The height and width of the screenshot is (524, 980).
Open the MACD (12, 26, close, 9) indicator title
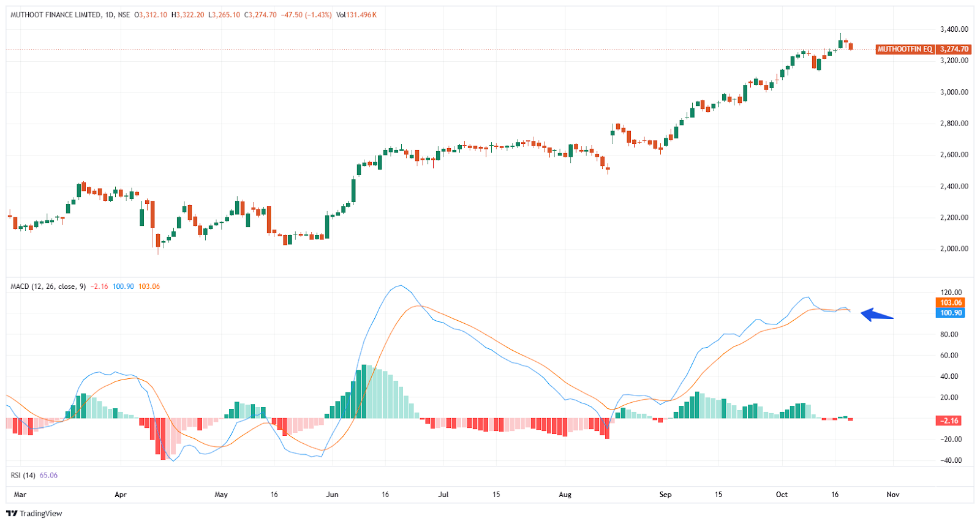[x=48, y=286]
